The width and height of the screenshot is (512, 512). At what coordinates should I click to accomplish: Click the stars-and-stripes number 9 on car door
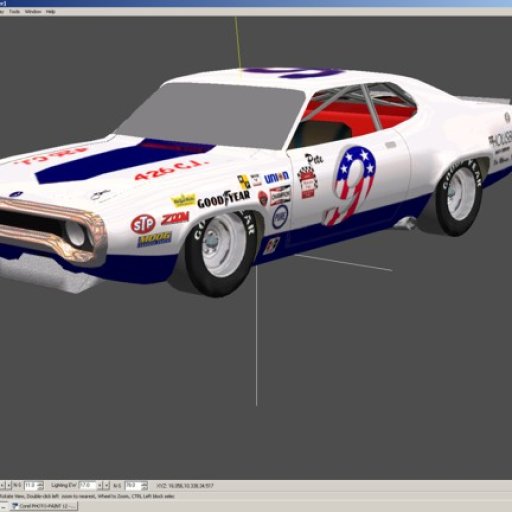click(x=350, y=186)
